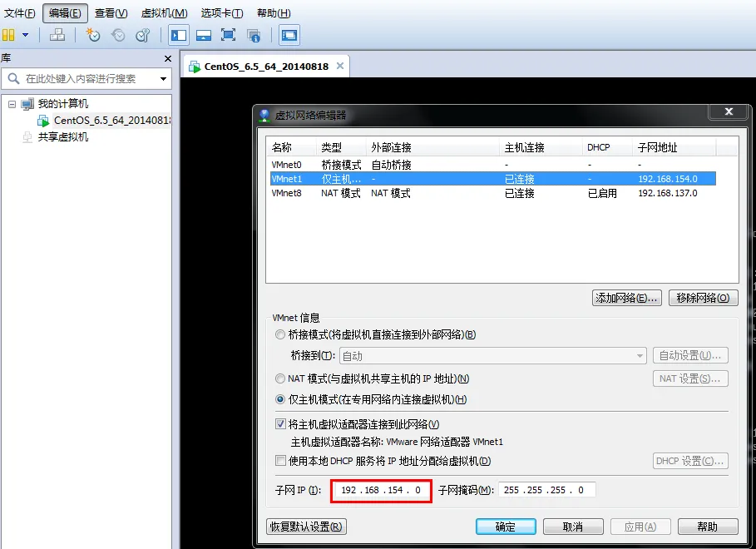The width and height of the screenshot is (756, 549).
Task: Open the 虚拟机(M) menu
Action: 164,13
